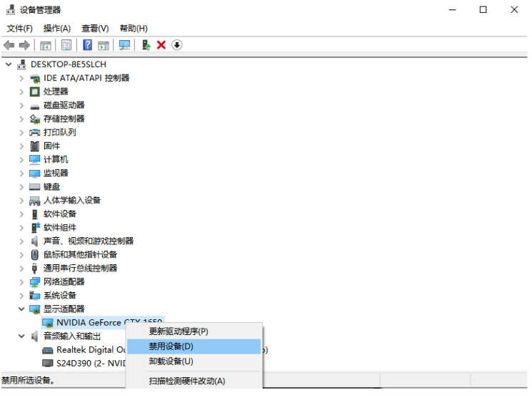532x400 pixels.
Task: Collapse the DESKTOP-8E5SLCH root node
Action: [9, 64]
